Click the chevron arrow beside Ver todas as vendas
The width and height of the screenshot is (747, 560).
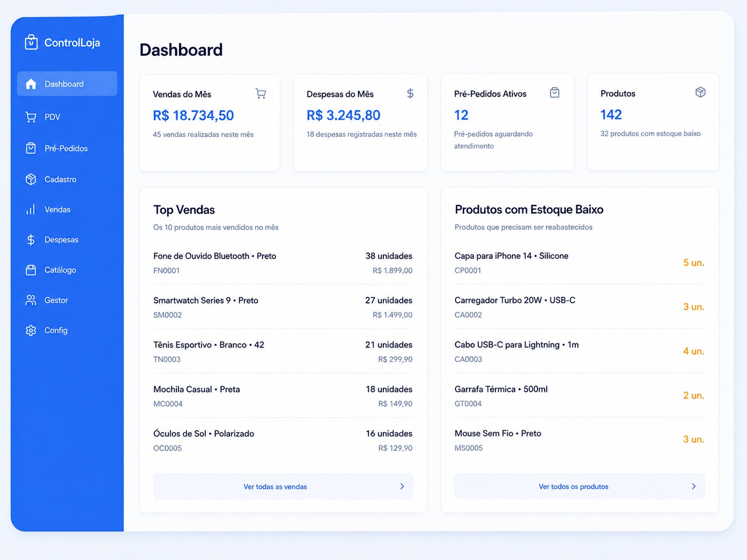pos(402,486)
